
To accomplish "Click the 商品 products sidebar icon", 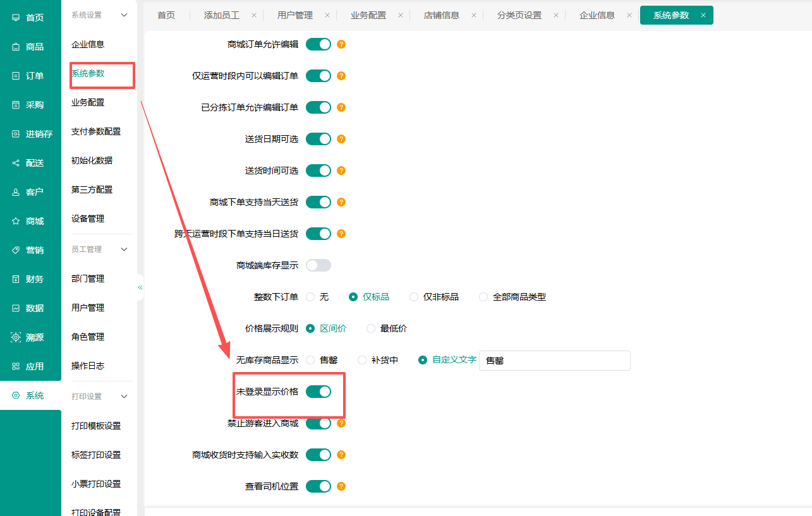I will [x=16, y=47].
